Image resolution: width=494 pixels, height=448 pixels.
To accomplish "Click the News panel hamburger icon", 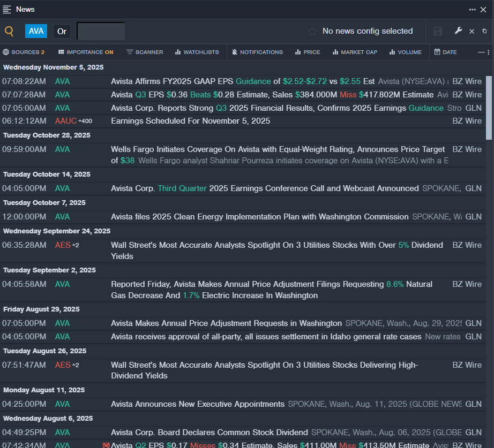I will 7,9.
